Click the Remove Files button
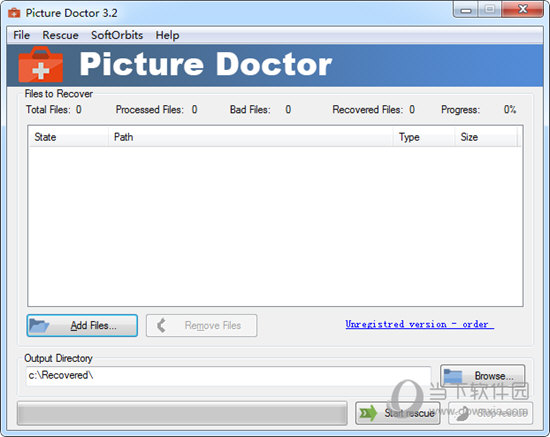This screenshot has height=437, width=550. point(201,325)
